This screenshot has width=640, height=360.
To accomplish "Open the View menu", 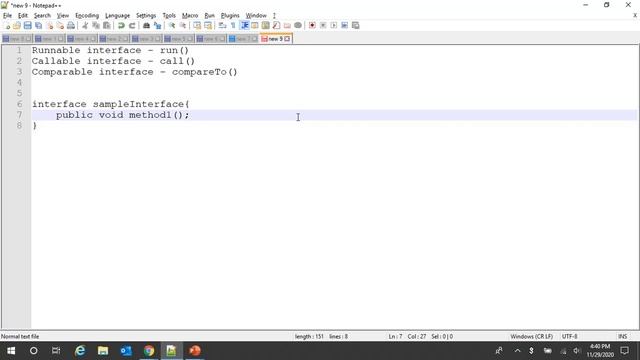I will tap(62, 16).
